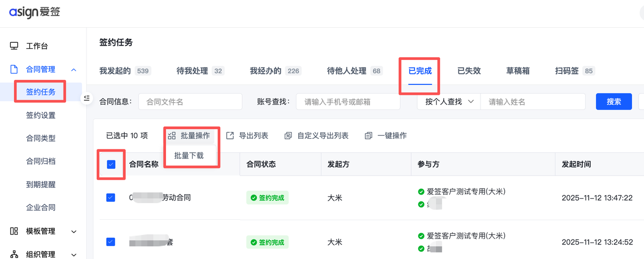This screenshot has width=644, height=259.
Task: Collapse the 合同管理 menu chevron
Action: pos(74,70)
